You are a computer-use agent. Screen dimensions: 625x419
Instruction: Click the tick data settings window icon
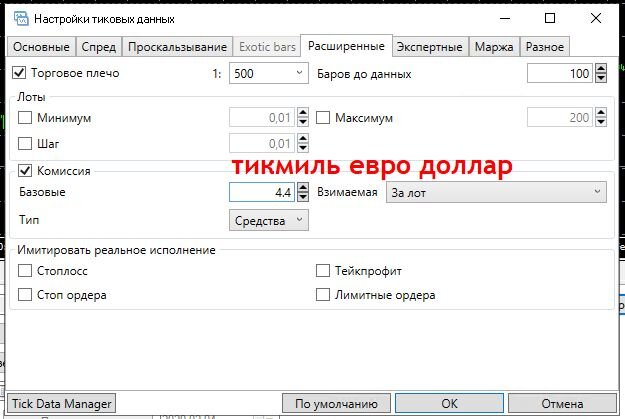coord(21,18)
